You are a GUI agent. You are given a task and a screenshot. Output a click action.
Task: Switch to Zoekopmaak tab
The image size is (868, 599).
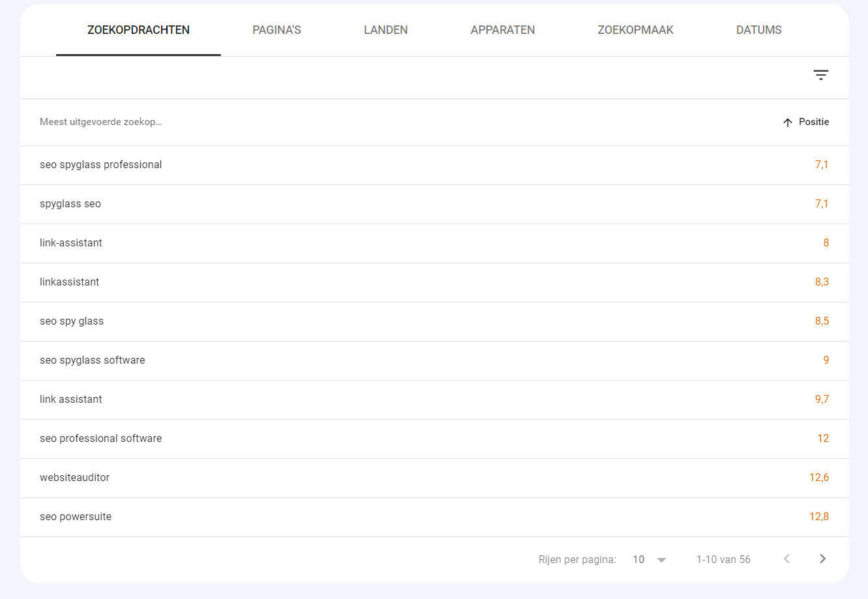click(636, 30)
